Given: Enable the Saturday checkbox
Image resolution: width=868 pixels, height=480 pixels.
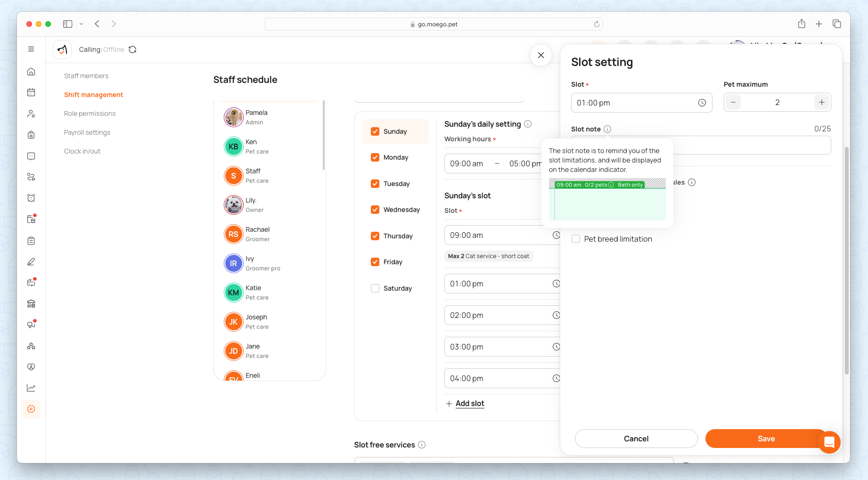Looking at the screenshot, I should coord(375,288).
